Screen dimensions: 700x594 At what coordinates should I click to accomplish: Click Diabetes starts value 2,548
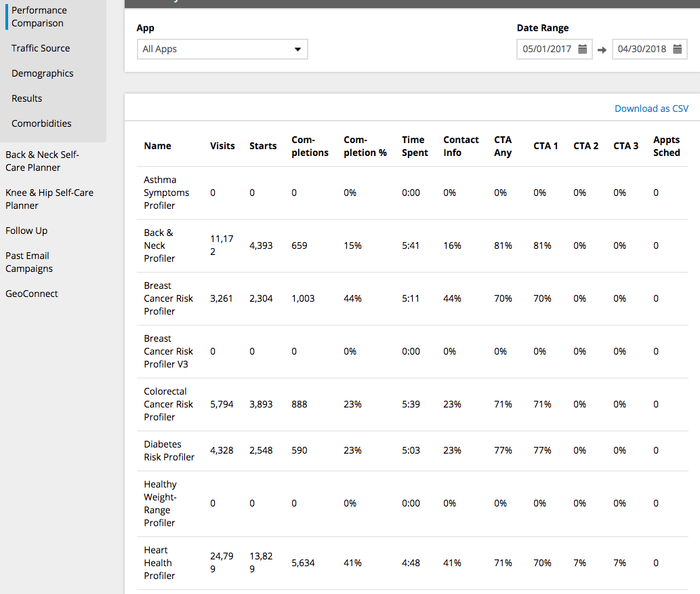[261, 450]
